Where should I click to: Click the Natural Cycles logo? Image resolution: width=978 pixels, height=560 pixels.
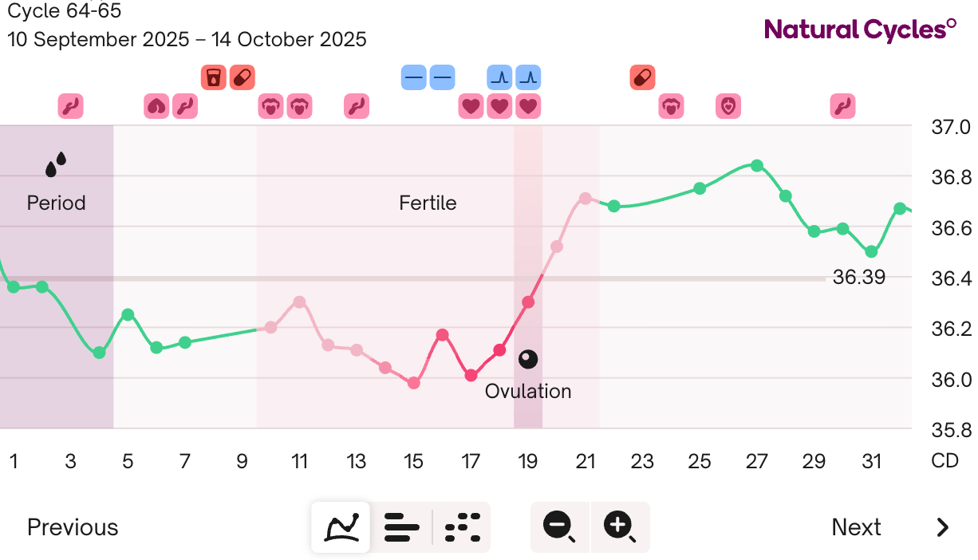click(860, 30)
